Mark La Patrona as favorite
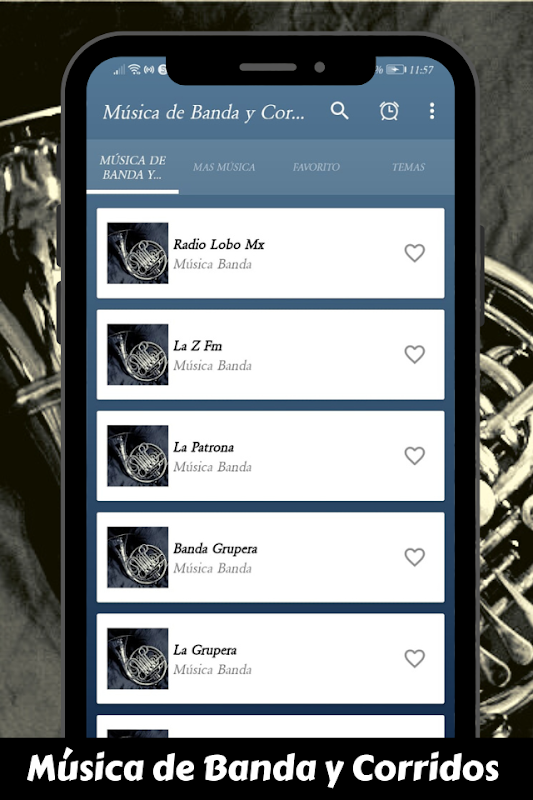The height and width of the screenshot is (800, 533). [415, 456]
